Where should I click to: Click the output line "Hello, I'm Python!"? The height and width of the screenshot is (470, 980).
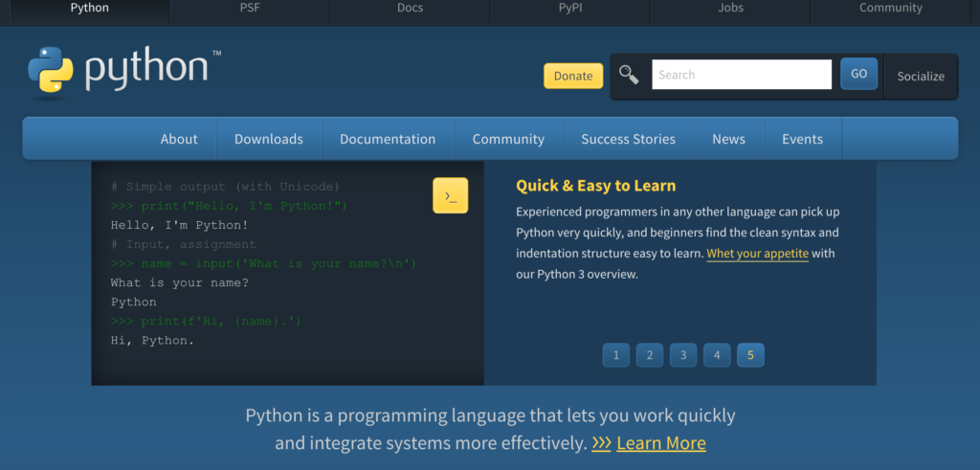(x=179, y=225)
